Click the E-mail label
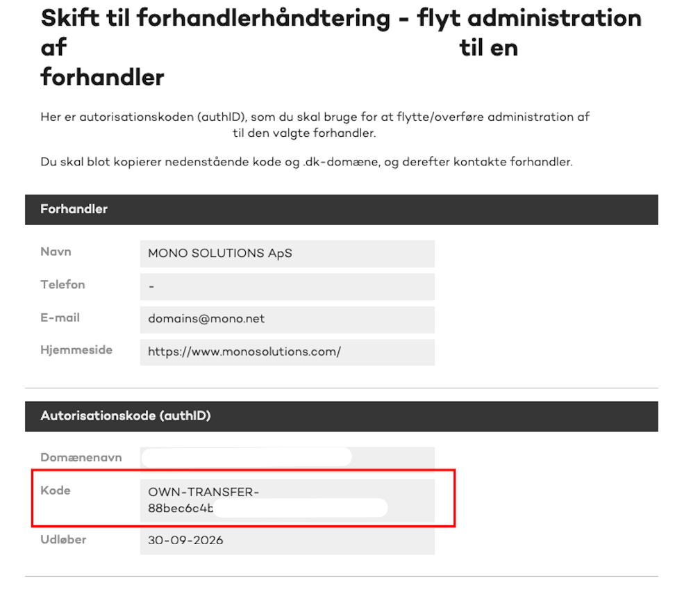The image size is (700, 592). 60,318
